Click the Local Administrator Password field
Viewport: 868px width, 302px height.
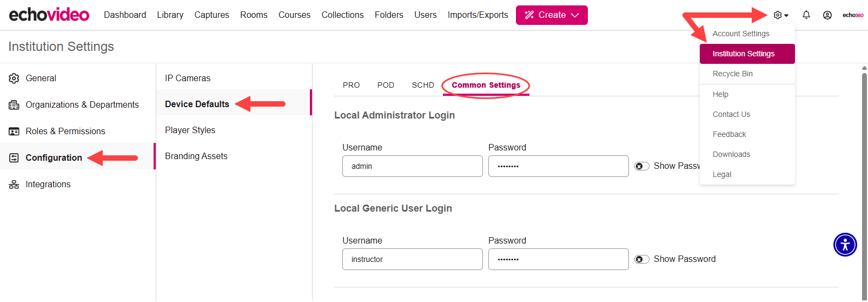559,166
